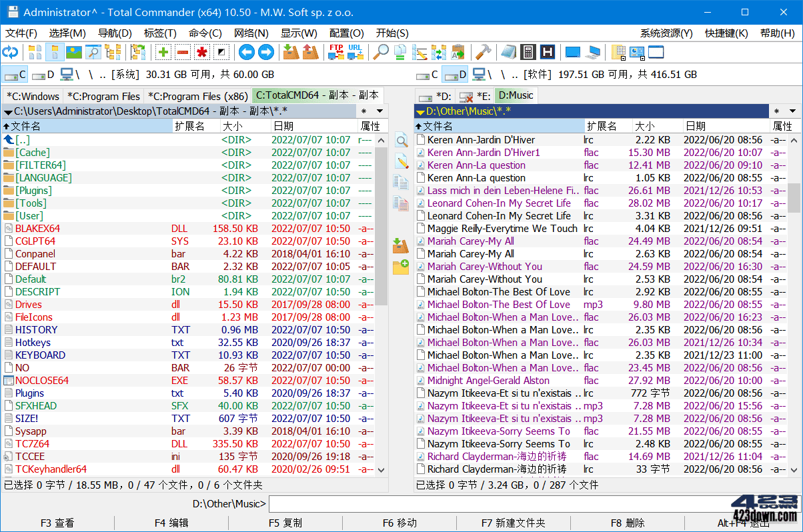Viewport: 803px width, 532px height.
Task: Toggle the red minus deselect-files icon
Action: coord(182,52)
